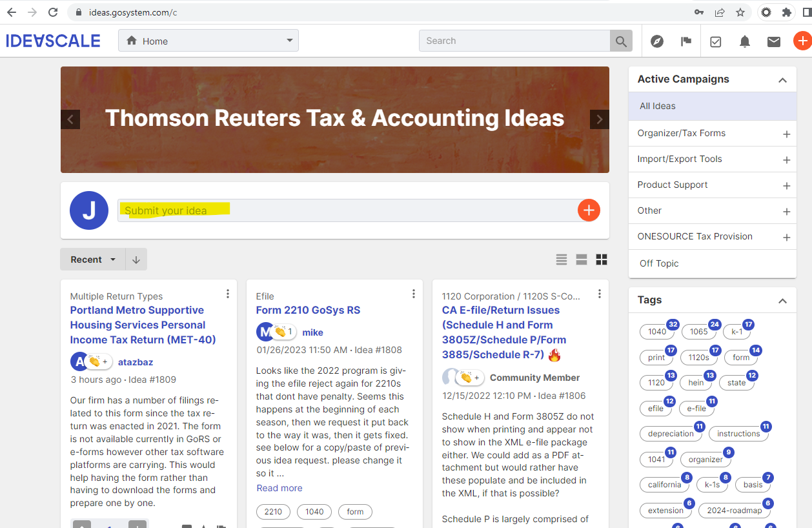This screenshot has height=528, width=812.
Task: Click the browser forward arrow
Action: pyautogui.click(x=32, y=12)
